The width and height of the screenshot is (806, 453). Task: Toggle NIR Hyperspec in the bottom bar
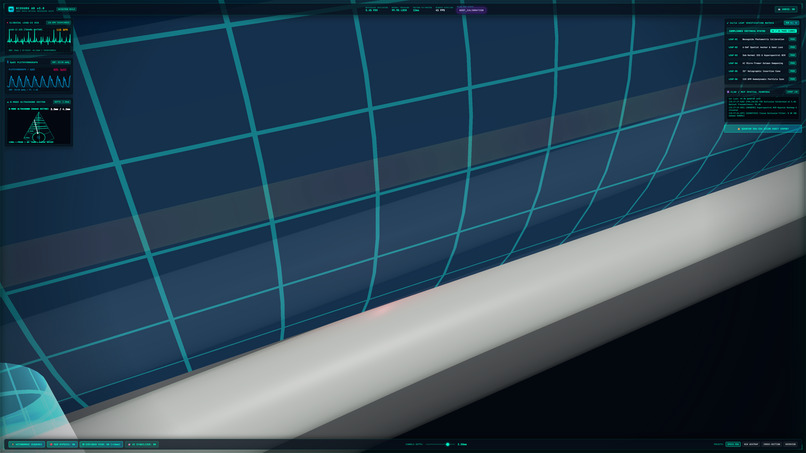click(x=62, y=444)
